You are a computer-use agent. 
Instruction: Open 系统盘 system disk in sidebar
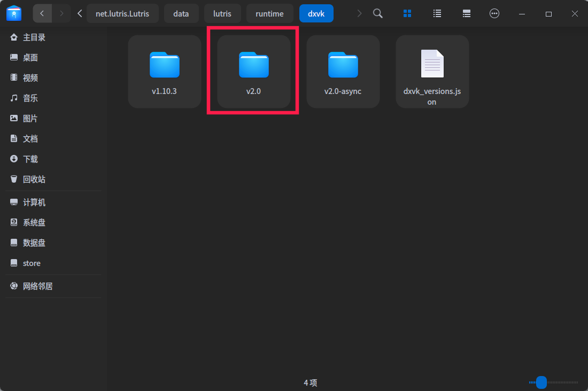53,222
